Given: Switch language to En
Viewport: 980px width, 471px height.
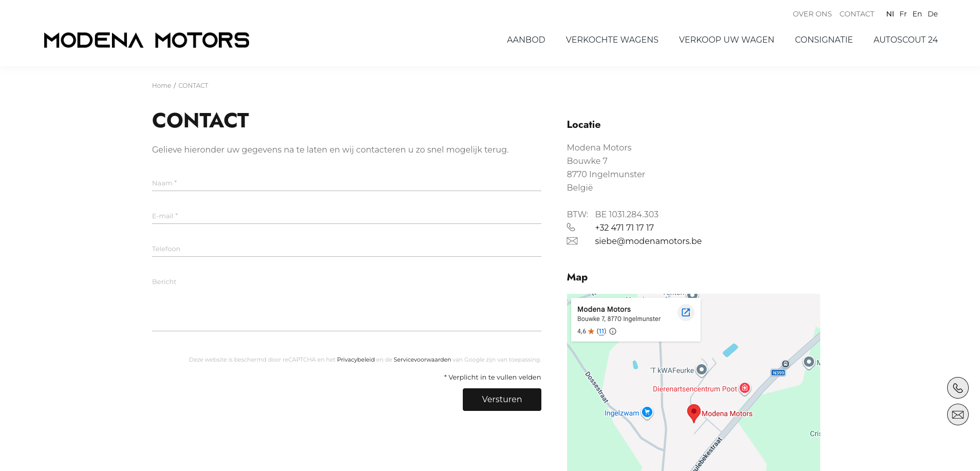Looking at the screenshot, I should (x=917, y=14).
